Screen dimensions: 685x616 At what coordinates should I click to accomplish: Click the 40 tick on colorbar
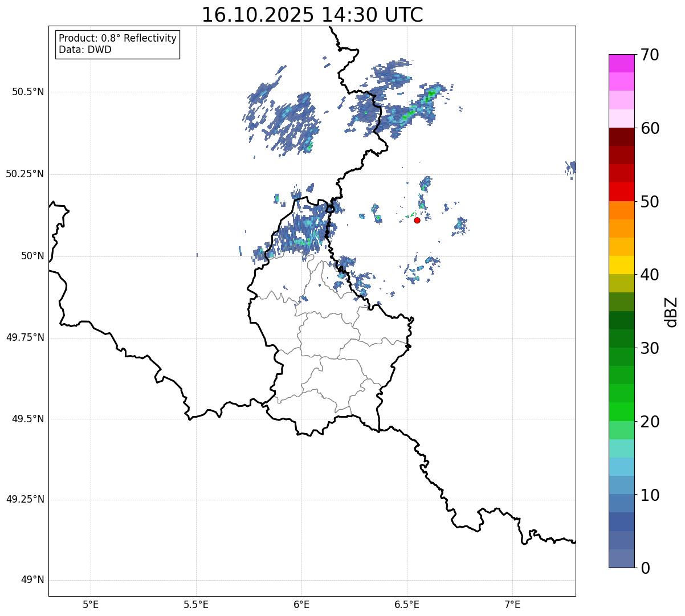(650, 275)
